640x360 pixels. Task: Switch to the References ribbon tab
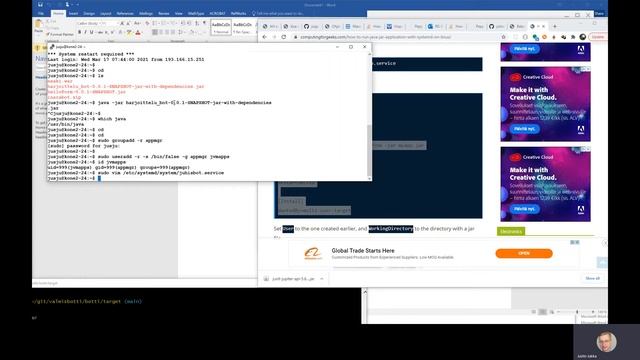(125, 13)
